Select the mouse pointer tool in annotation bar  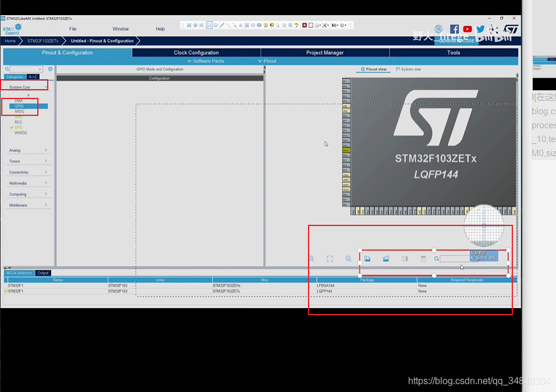coord(278,25)
